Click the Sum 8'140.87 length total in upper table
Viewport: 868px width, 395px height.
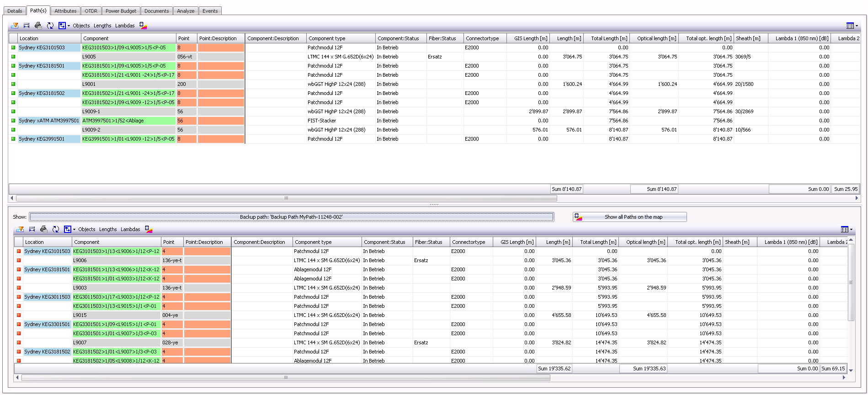pos(566,189)
